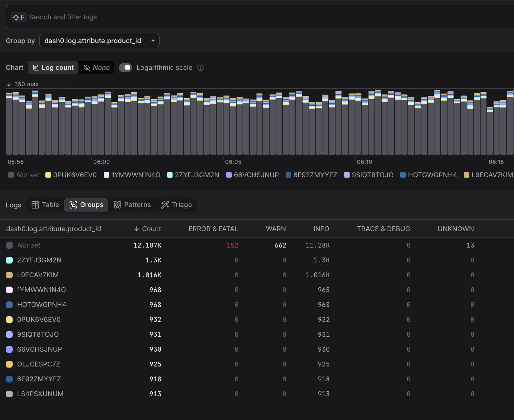The width and height of the screenshot is (514, 420).
Task: Expand the Not set group row
Action: 29,245
